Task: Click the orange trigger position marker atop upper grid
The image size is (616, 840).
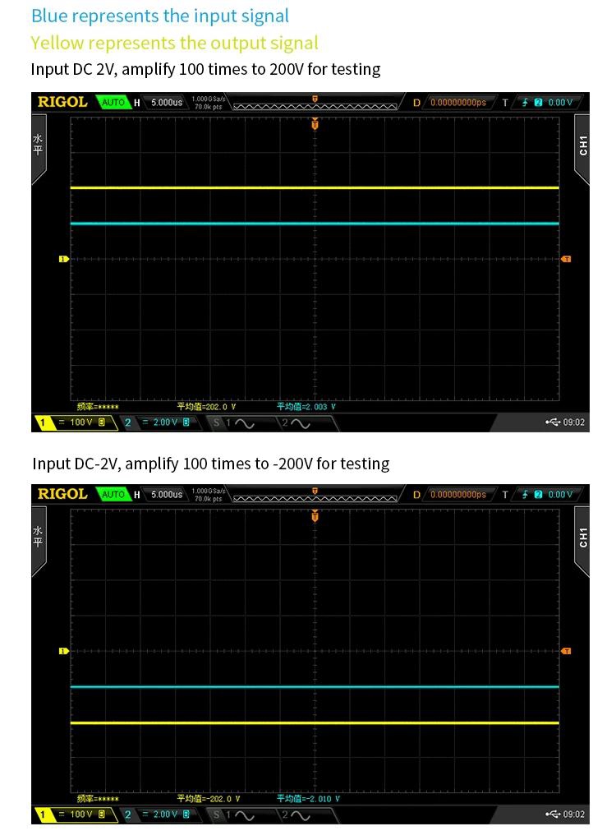Action: tap(315, 124)
